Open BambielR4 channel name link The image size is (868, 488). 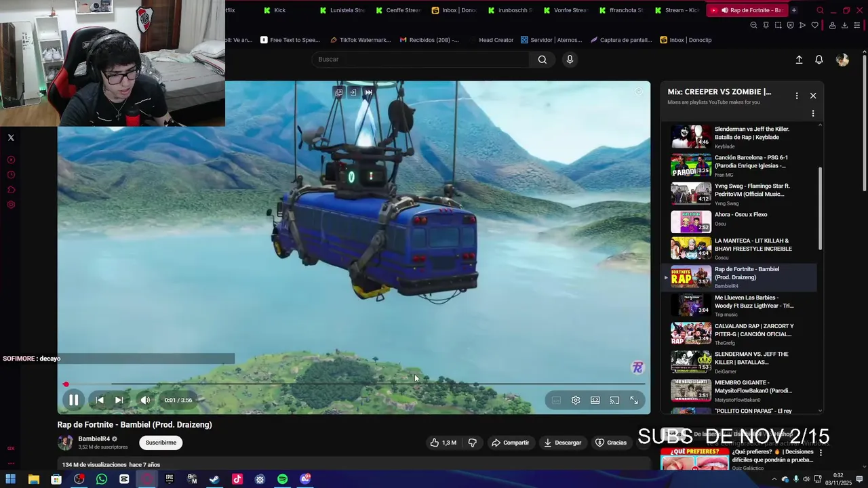tap(94, 439)
